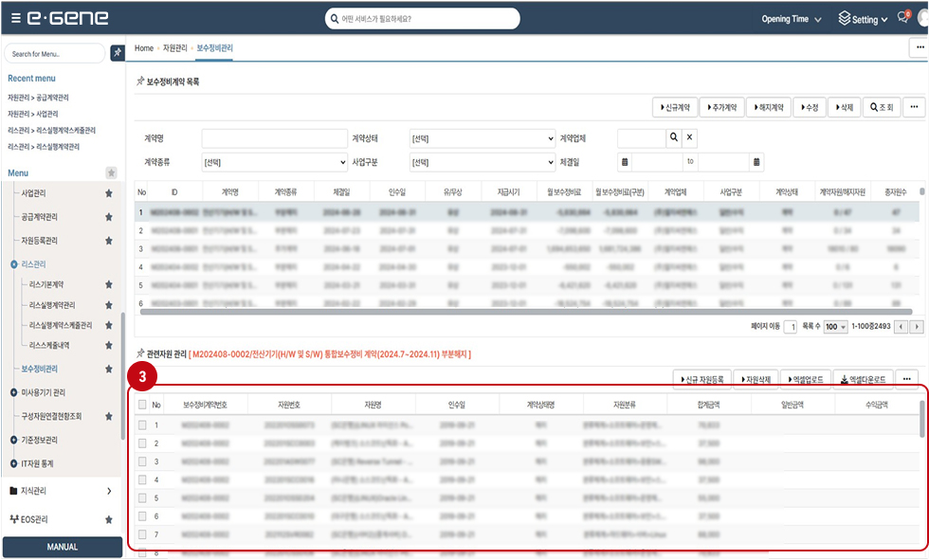This screenshot has height=560, width=929.
Task: Select the checkbox on resource row 4
Action: 142,479
